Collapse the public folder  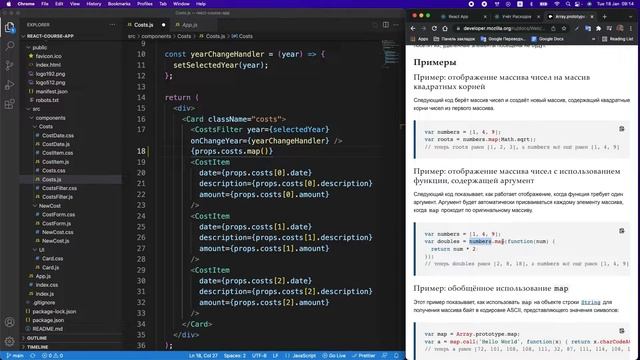coord(40,48)
